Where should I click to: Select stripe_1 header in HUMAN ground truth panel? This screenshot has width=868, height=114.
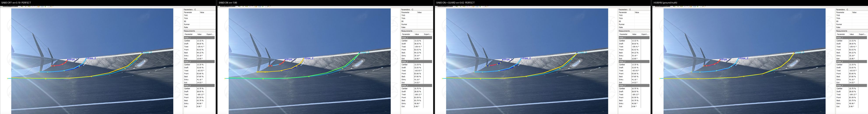[852, 38]
